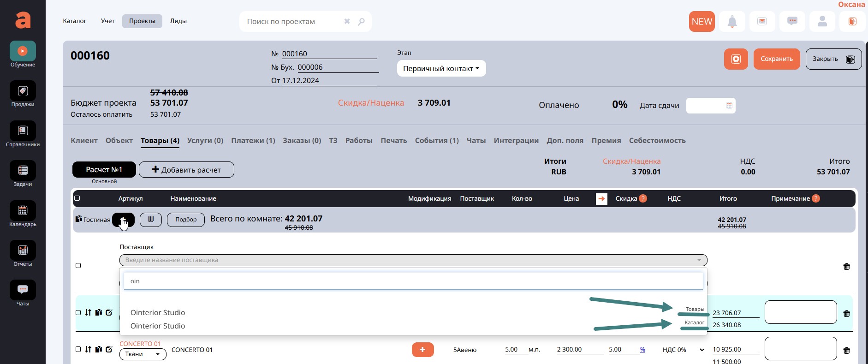Click the Добавить расчет button

[x=186, y=170]
